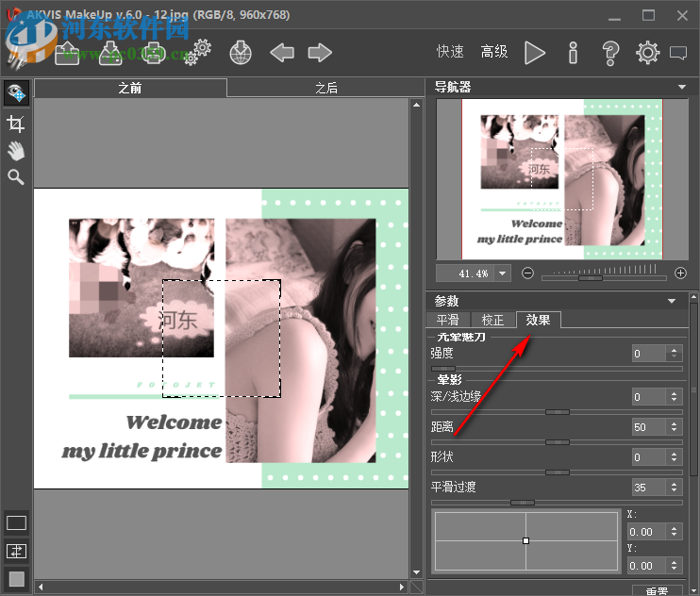Click the 强度 value field

coord(649,354)
